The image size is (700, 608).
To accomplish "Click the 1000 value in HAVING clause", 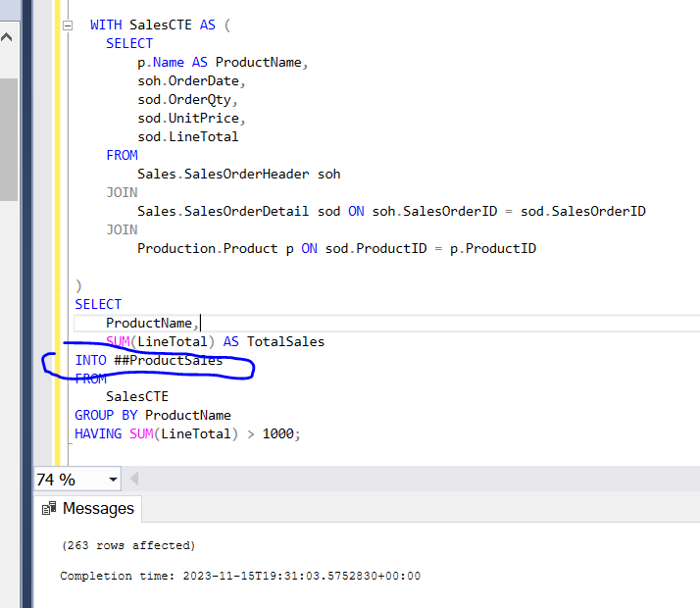I will (x=277, y=433).
